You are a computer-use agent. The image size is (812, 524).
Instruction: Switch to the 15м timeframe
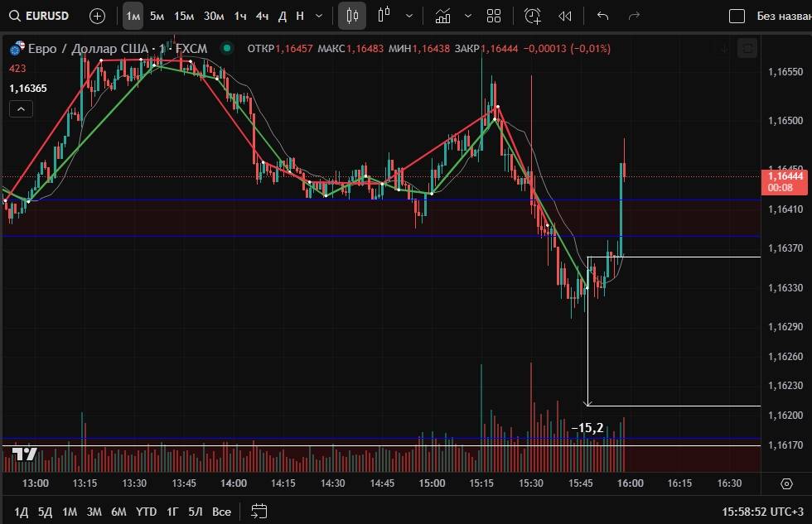pyautogui.click(x=184, y=16)
